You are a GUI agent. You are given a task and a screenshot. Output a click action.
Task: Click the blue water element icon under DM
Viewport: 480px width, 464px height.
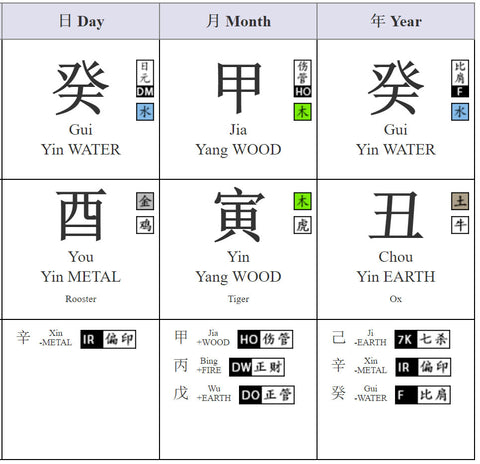pyautogui.click(x=145, y=112)
